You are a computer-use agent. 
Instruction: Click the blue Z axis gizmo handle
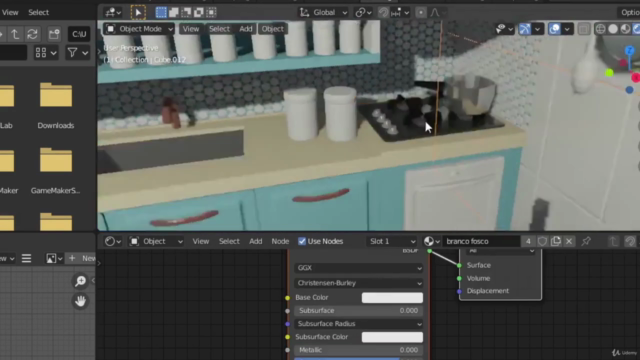tap(629, 51)
